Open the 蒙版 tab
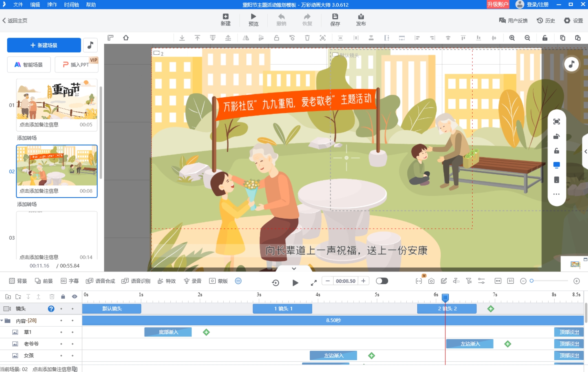Screen dimensions: 588x372 (219, 281)
